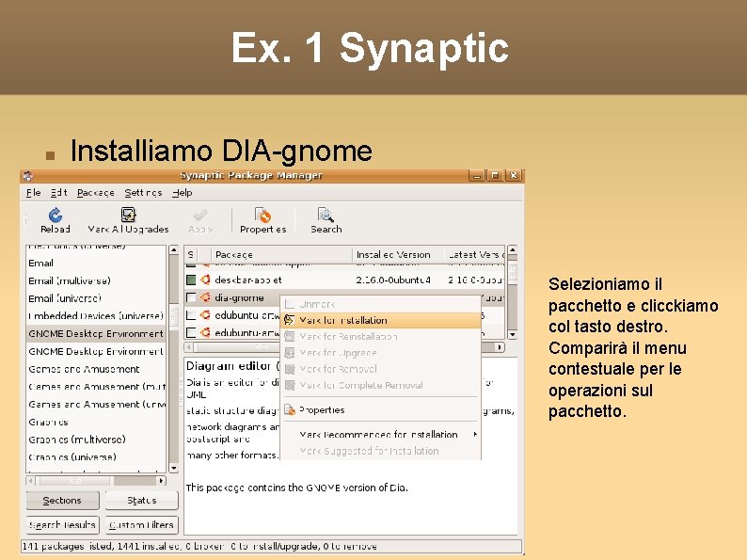Open the Package menu
Image resolution: width=747 pixels, height=560 pixels.
click(96, 193)
